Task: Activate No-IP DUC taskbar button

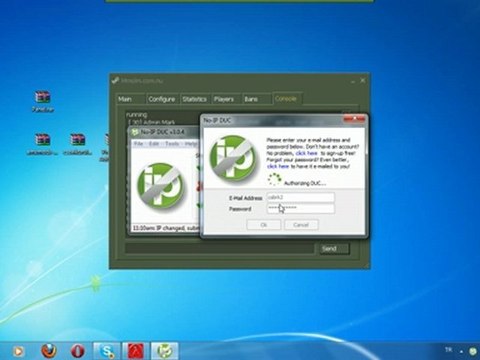Action: tap(165, 351)
